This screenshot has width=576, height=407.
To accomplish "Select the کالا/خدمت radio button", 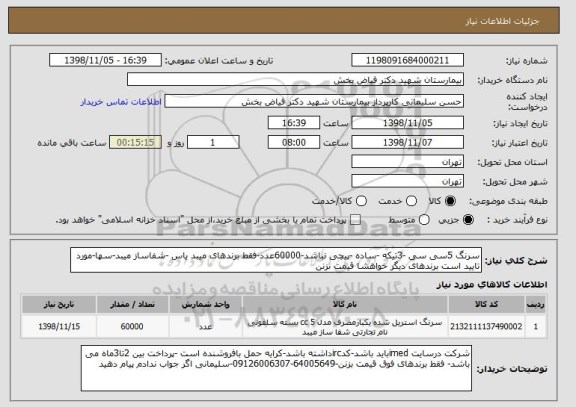I will 361,201.
